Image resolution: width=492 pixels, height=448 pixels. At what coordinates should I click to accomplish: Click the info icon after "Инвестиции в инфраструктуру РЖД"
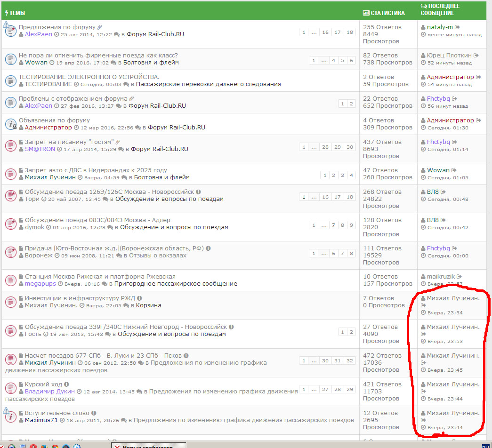click(140, 298)
